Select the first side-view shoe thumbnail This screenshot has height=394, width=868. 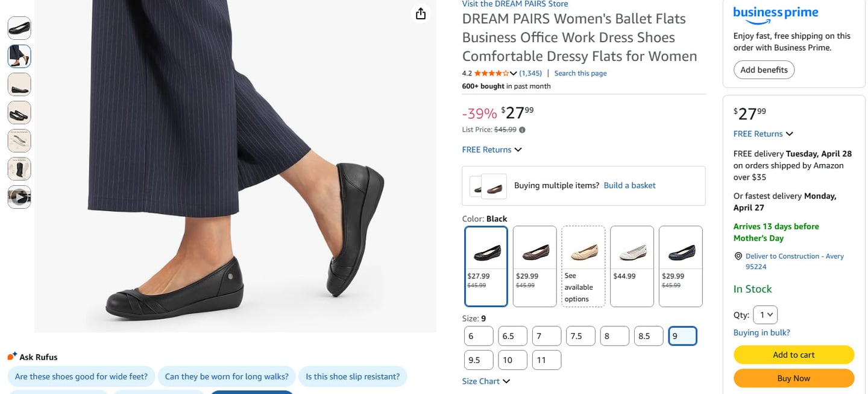tap(19, 28)
